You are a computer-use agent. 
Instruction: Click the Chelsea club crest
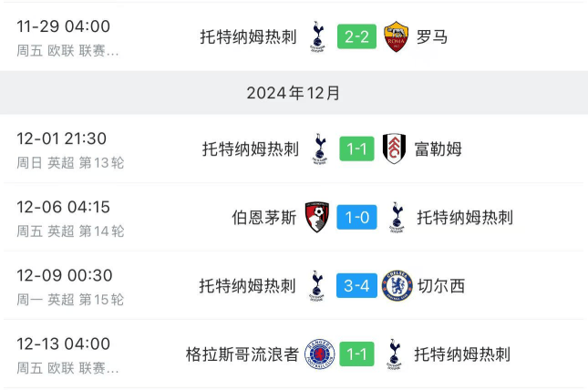(x=397, y=286)
